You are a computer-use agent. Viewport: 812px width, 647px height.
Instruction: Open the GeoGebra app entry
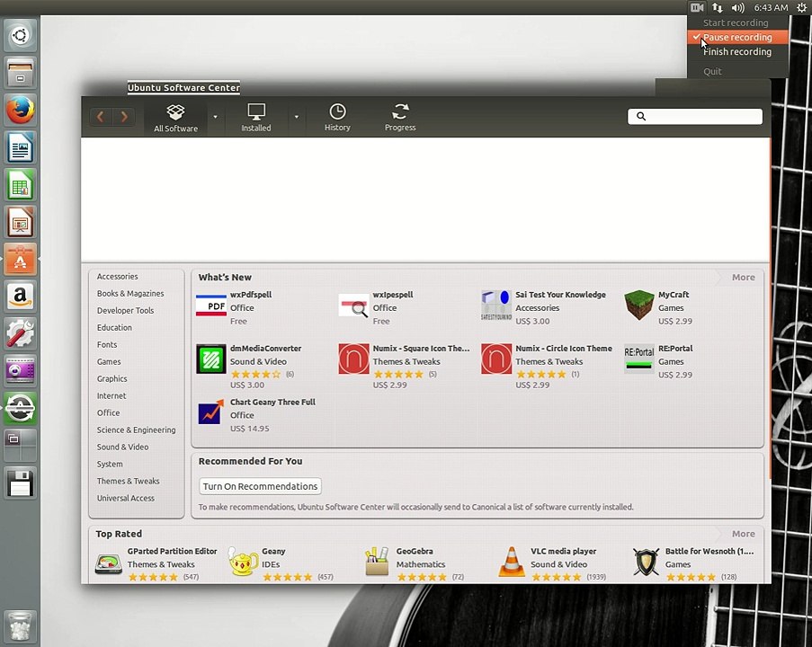tap(415, 564)
